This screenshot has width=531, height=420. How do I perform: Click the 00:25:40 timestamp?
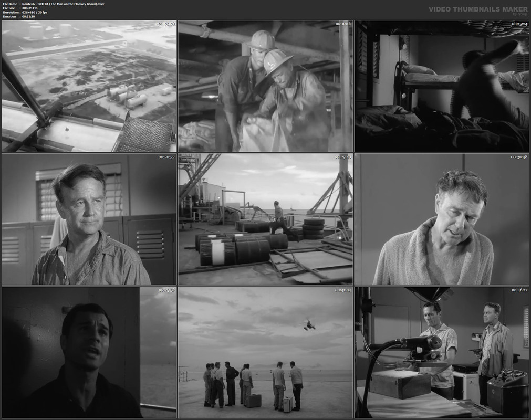pyautogui.click(x=343, y=156)
